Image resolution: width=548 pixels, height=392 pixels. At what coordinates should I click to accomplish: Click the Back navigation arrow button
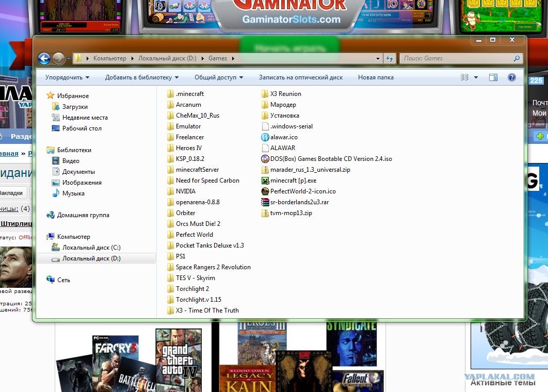click(44, 59)
